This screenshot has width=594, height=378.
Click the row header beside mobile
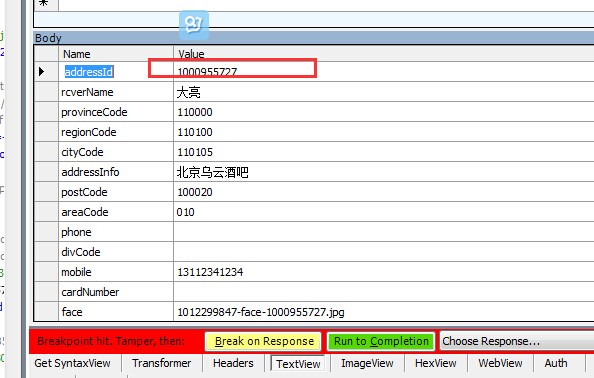coord(46,272)
